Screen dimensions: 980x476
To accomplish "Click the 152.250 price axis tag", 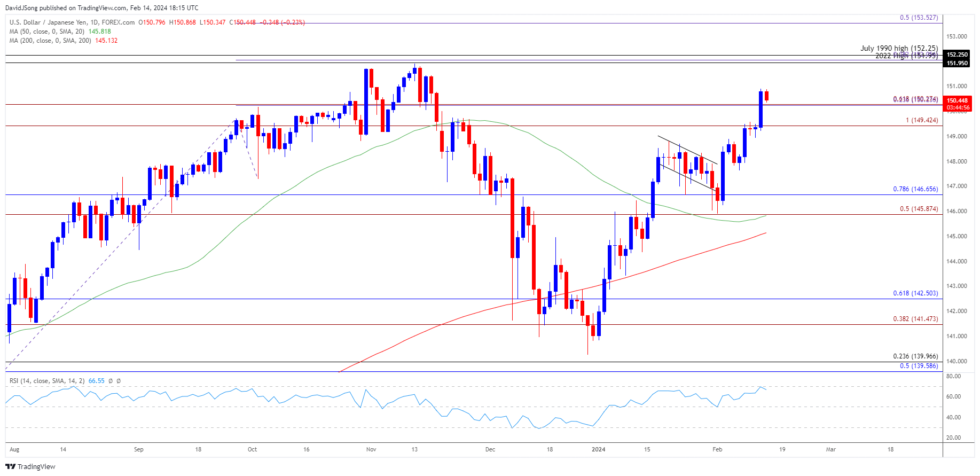I will click(x=957, y=54).
